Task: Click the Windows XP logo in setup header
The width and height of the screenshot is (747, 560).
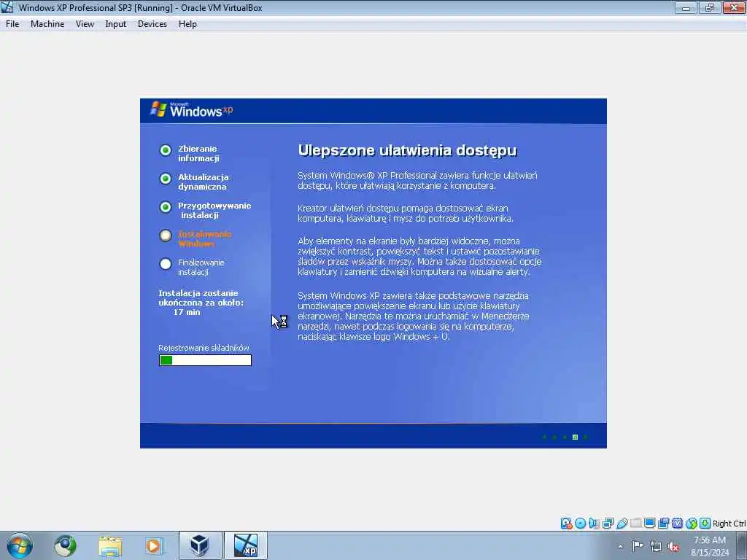Action: coord(192,110)
